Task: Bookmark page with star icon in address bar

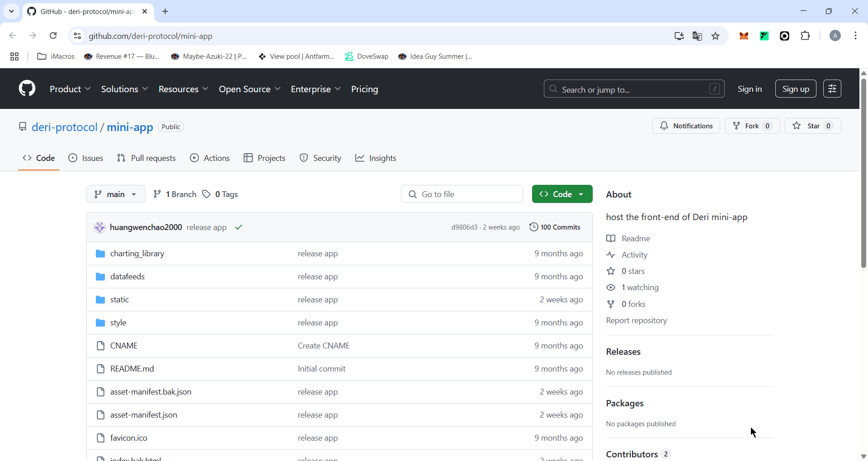Action: pos(716,36)
